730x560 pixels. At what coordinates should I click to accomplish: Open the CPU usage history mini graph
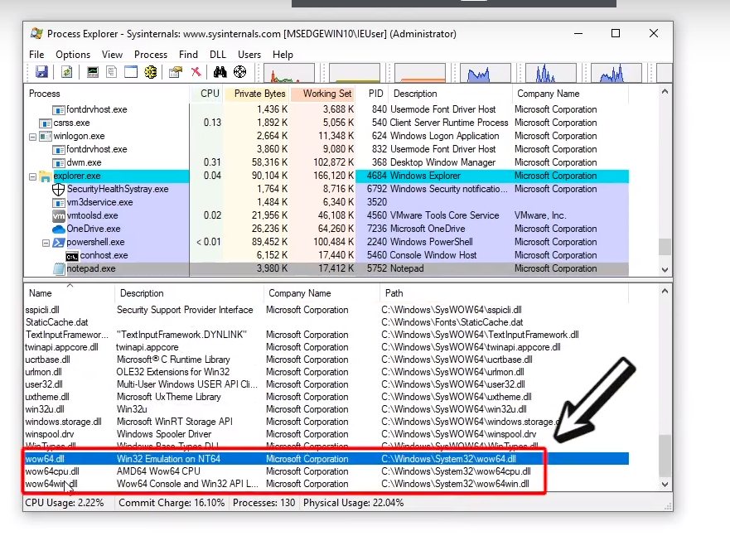point(289,73)
